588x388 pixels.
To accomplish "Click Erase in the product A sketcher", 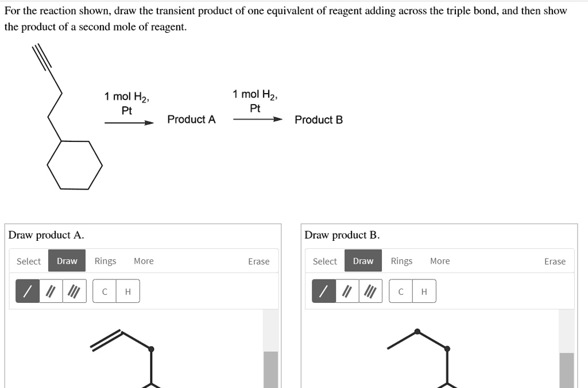I will point(258,261).
